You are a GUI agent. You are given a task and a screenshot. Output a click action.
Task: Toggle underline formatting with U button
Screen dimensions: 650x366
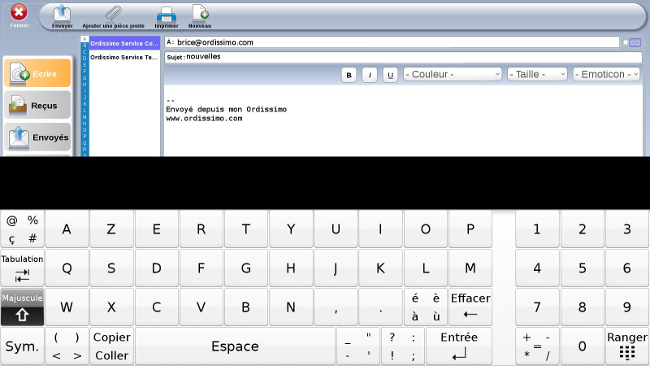click(390, 75)
